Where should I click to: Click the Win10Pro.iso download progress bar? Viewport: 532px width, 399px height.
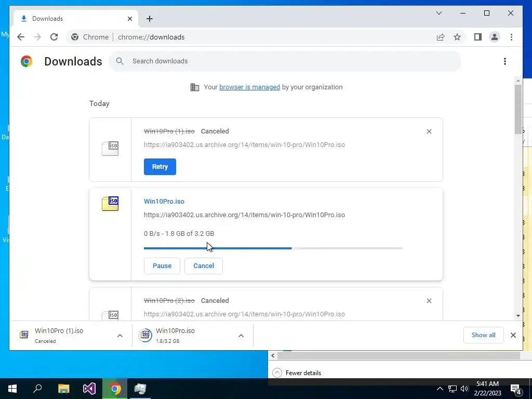[273, 248]
